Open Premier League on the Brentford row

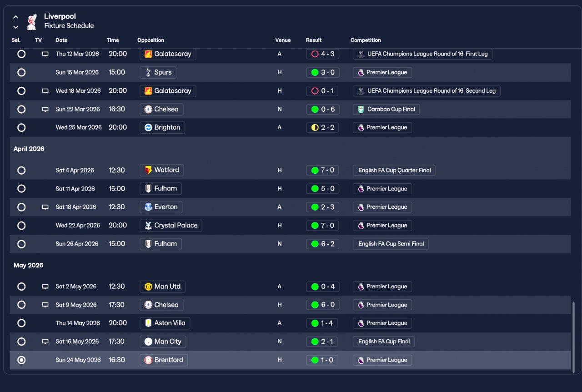(x=382, y=360)
